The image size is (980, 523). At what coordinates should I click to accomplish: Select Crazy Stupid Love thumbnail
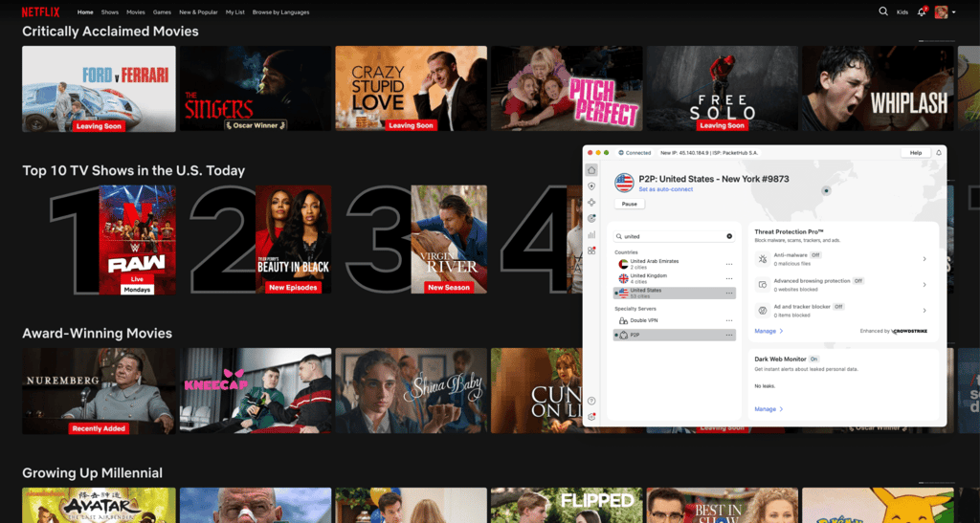pos(411,89)
